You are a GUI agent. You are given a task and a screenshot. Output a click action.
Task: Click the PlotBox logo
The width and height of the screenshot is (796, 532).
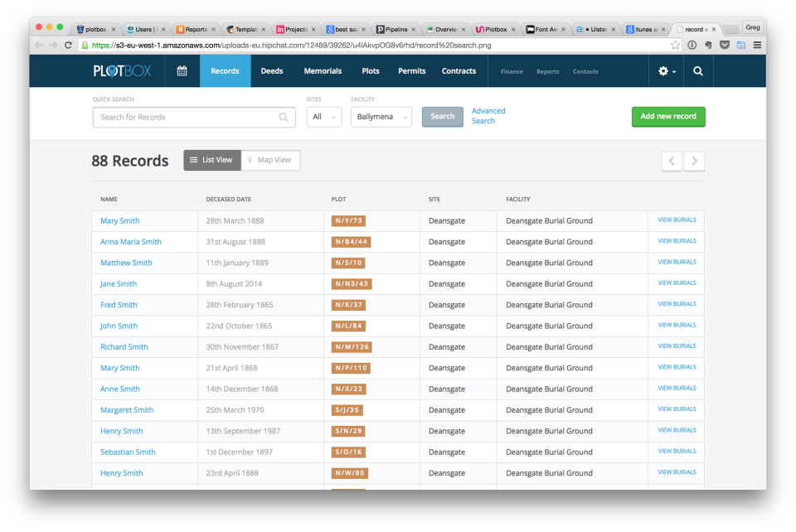tap(123, 71)
